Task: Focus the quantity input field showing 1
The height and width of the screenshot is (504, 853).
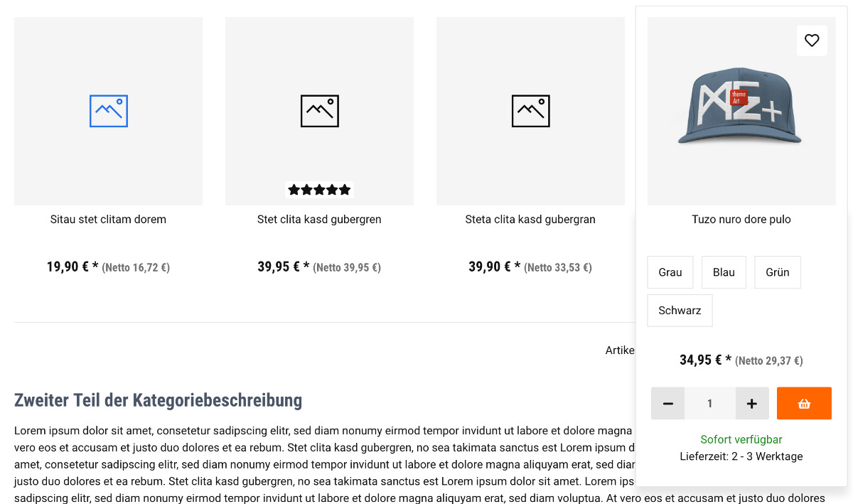Action: click(710, 403)
